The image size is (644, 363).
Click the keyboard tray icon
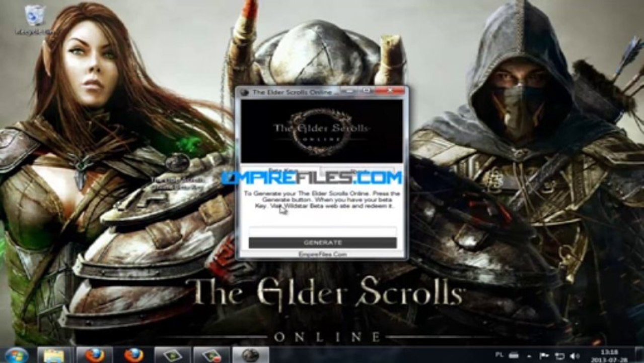tap(514, 355)
